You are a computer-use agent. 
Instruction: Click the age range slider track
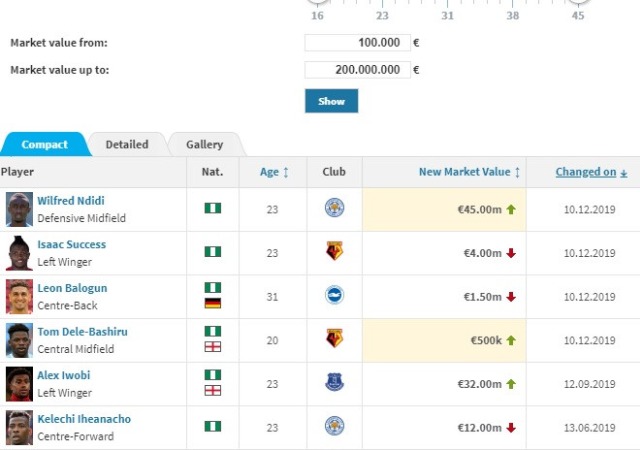tap(447, 2)
